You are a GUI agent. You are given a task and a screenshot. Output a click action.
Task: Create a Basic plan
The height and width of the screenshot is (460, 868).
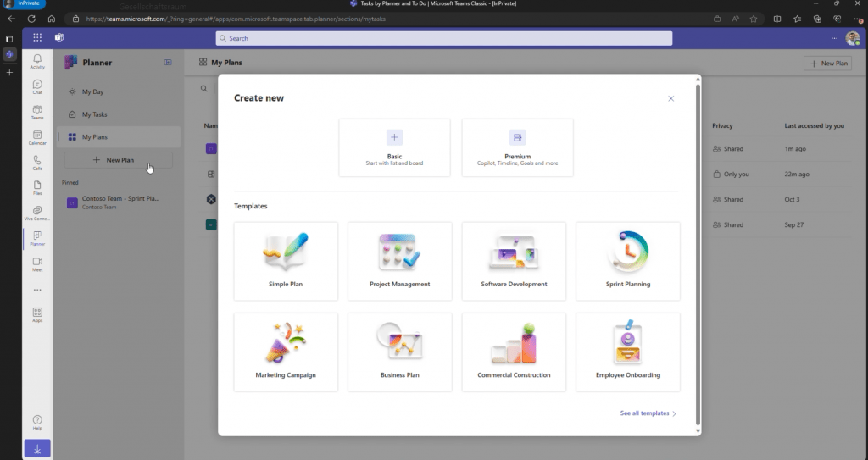click(x=394, y=147)
